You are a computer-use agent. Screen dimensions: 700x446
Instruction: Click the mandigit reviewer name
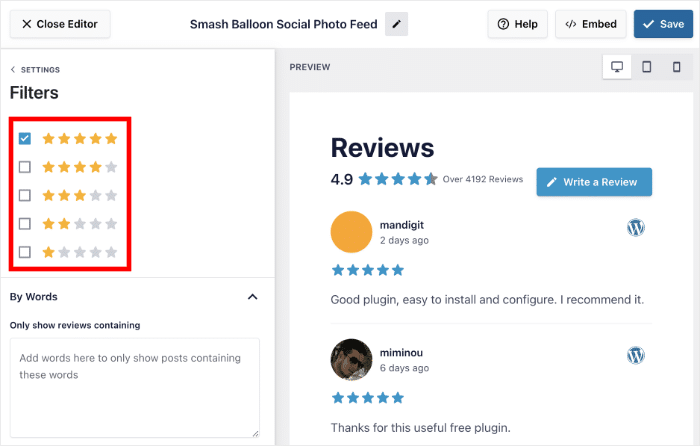[x=402, y=225]
